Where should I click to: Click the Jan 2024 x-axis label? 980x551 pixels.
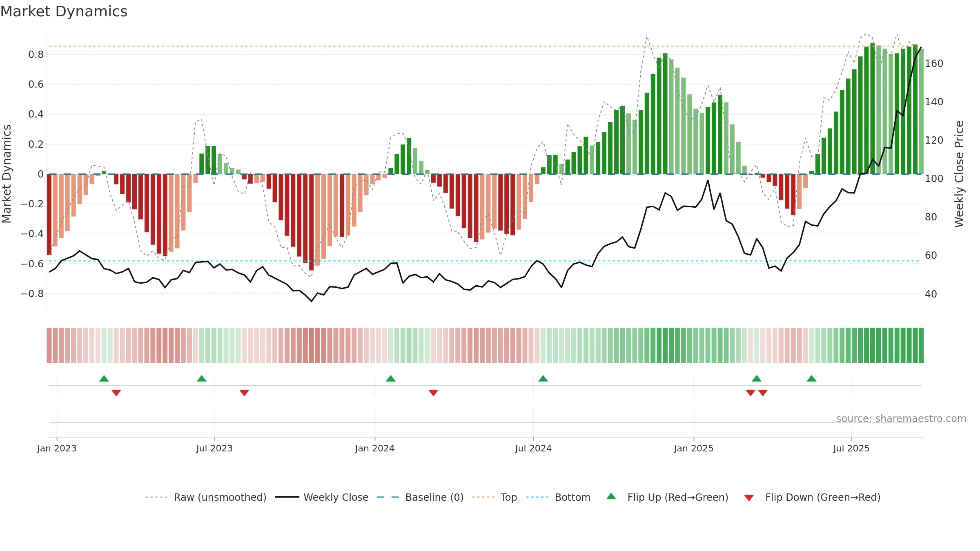pos(375,448)
